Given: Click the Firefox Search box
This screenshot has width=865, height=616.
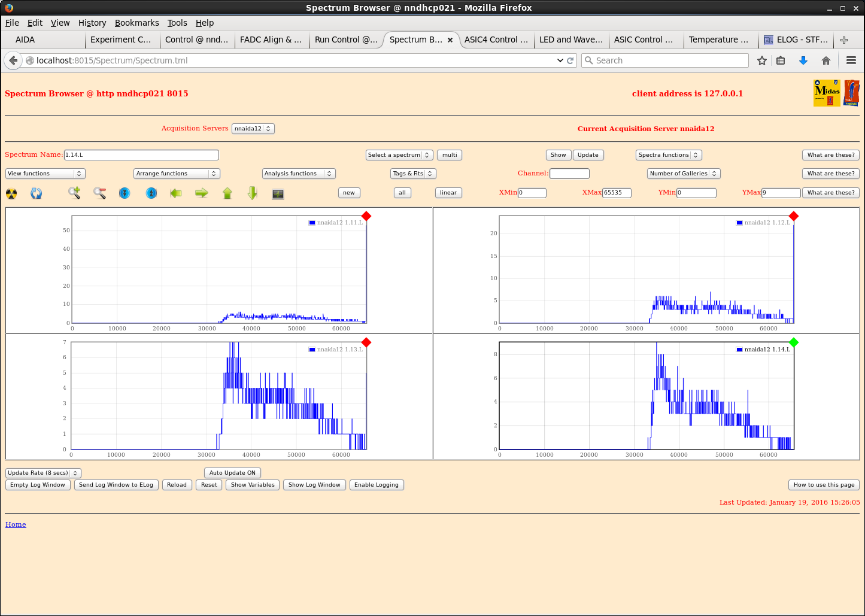Looking at the screenshot, I should (x=665, y=60).
